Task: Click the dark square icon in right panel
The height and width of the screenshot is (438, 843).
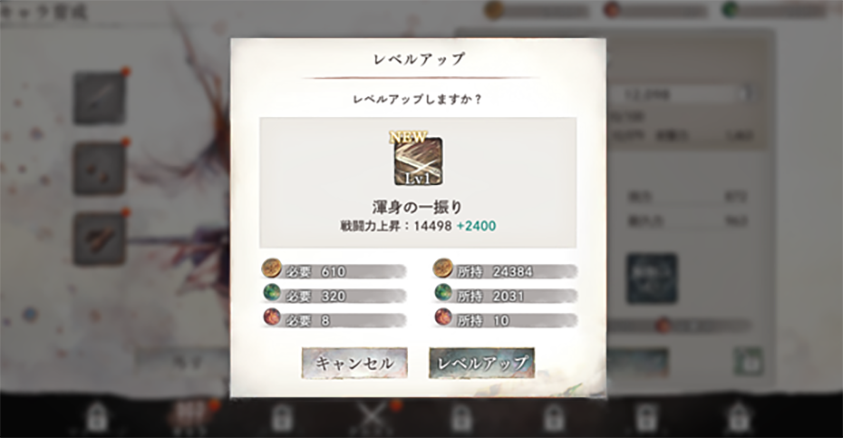Action: [x=652, y=278]
